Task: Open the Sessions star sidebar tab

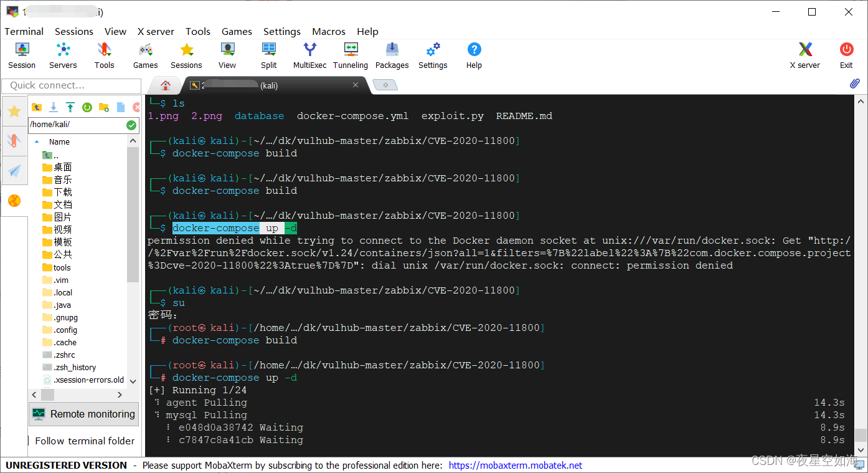Action: coord(14,111)
